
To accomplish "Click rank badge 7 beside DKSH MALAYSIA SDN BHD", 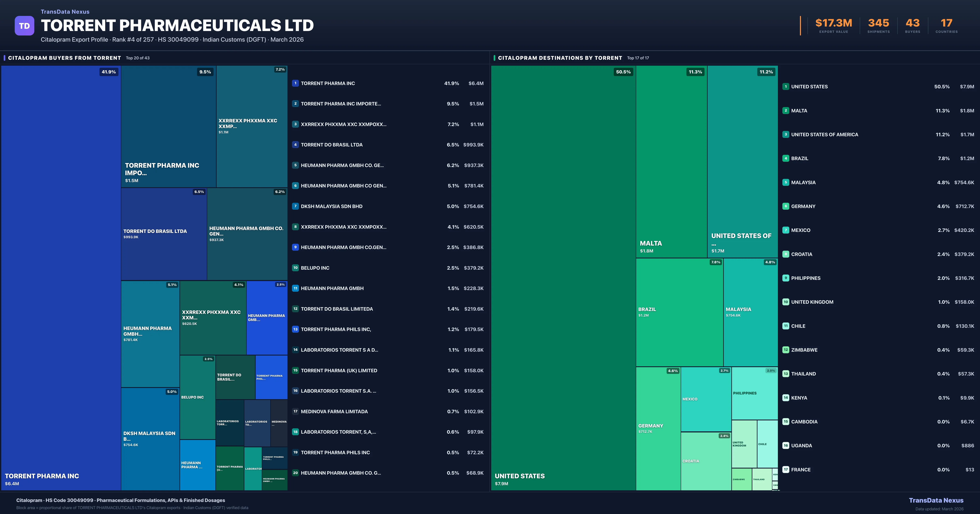I will (x=295, y=206).
